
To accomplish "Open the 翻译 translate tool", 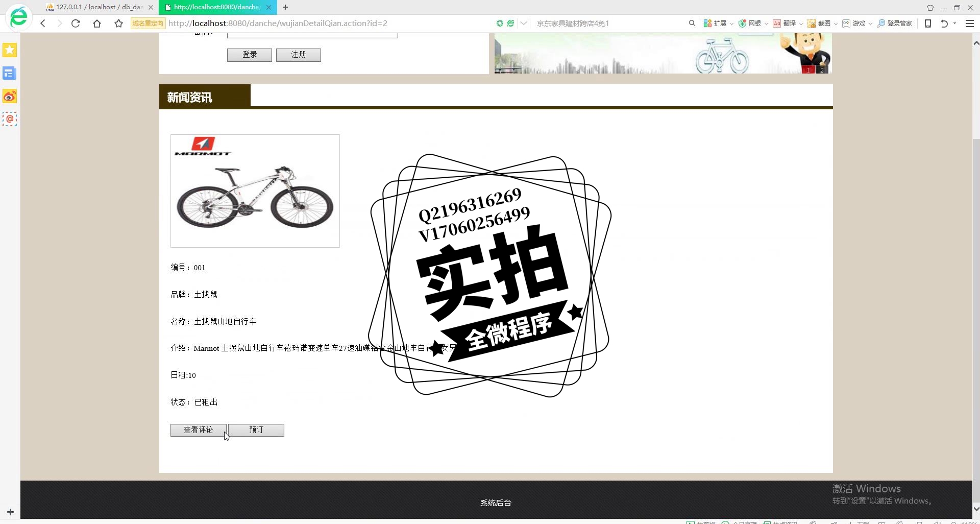I will coord(785,23).
